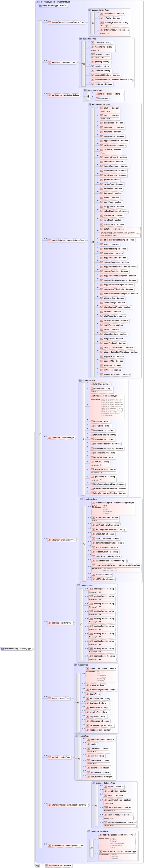Click the attendeeOptionsType complex type icon
Viewport: 144px width, 868px height.
[93, 783]
